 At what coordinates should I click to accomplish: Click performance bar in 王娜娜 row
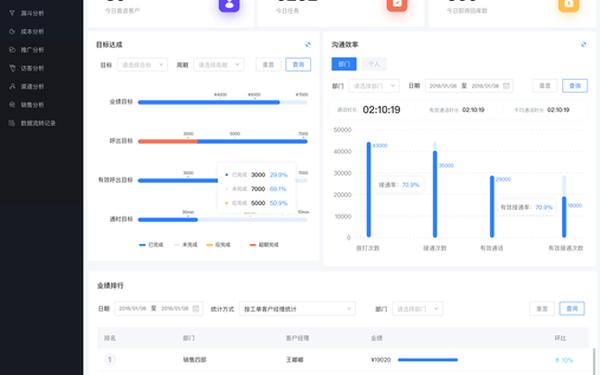pos(428,360)
